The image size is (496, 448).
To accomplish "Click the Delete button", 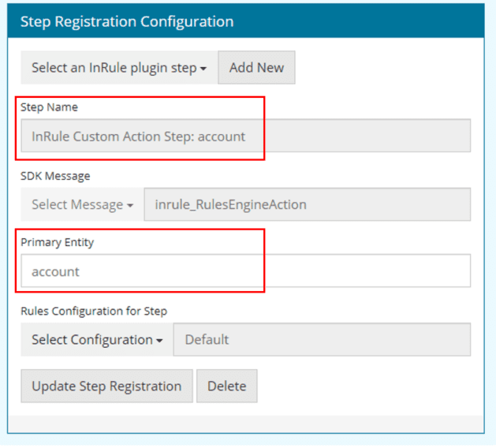I will [227, 386].
